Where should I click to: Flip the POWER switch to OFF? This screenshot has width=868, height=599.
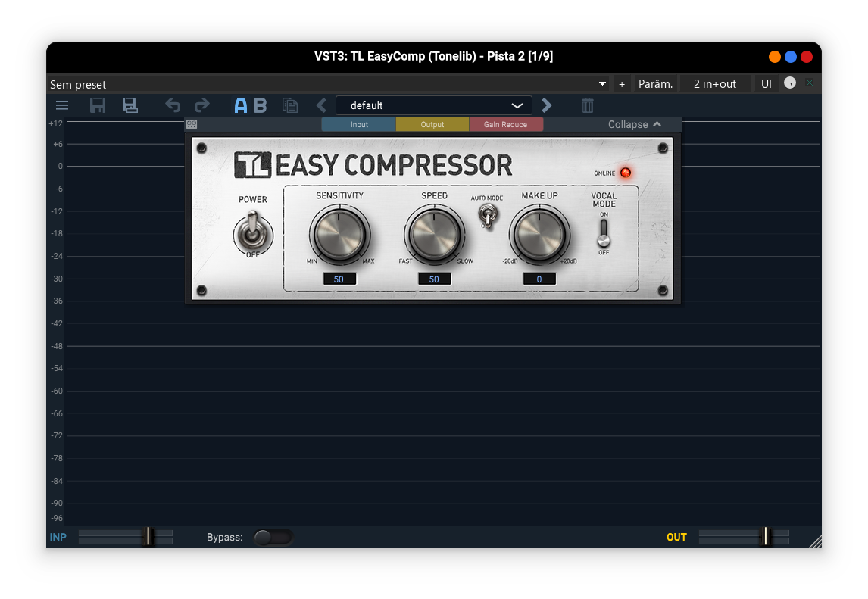[252, 235]
